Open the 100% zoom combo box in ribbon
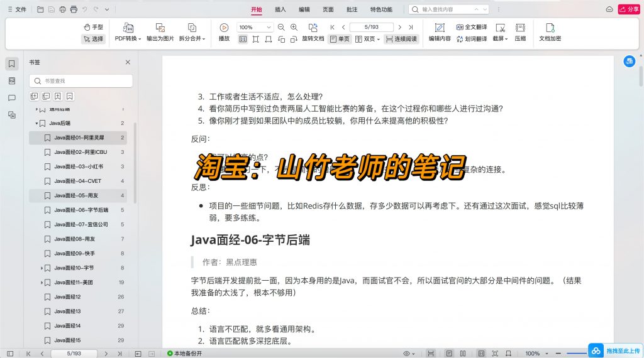Image resolution: width=644 pixels, height=358 pixels. pos(255,27)
